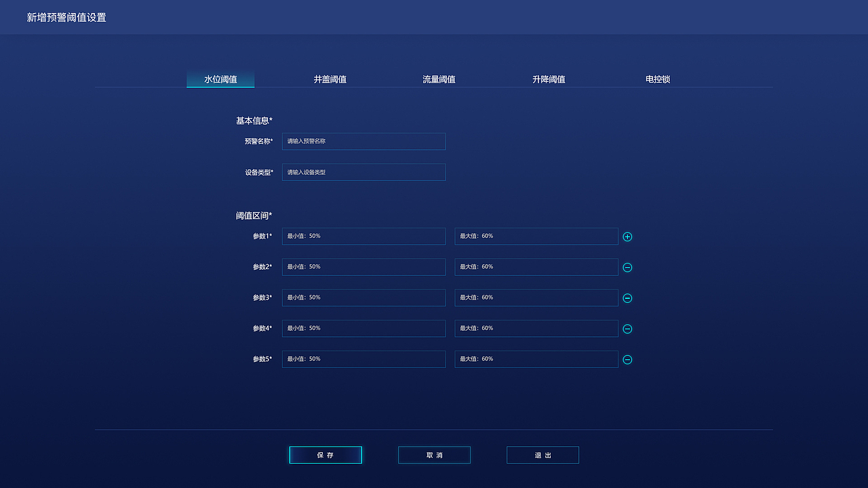Screen dimensions: 868x488
Task: Click 参数5 minimum value field
Action: [x=363, y=359]
